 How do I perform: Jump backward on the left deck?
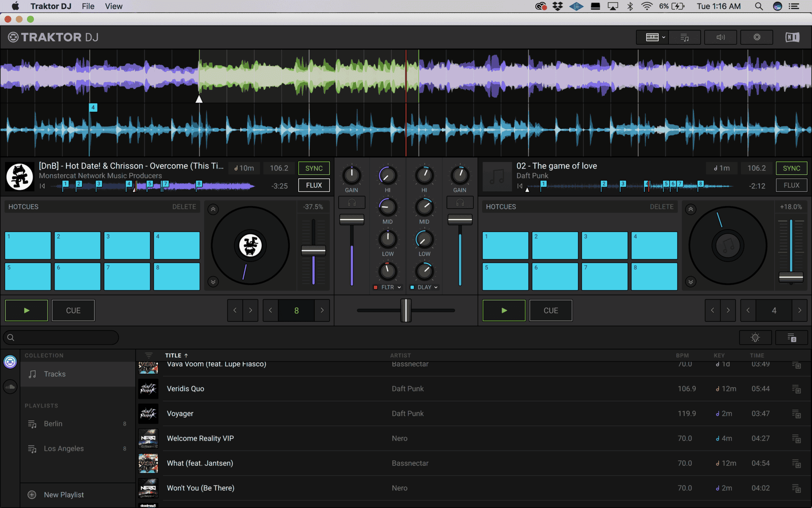coord(235,310)
